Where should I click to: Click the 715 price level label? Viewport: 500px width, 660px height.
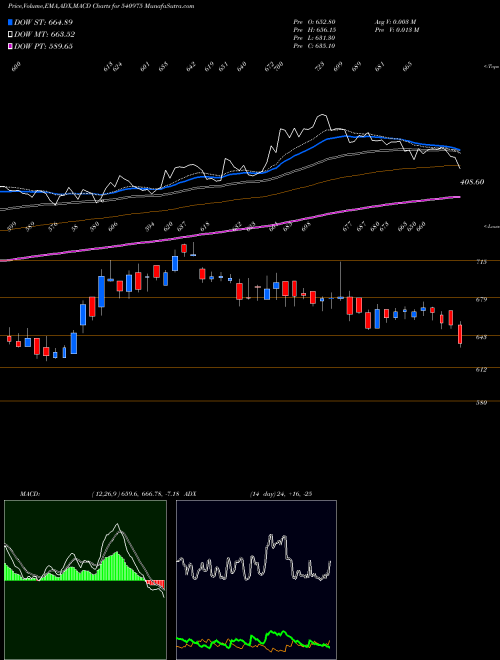[482, 262]
